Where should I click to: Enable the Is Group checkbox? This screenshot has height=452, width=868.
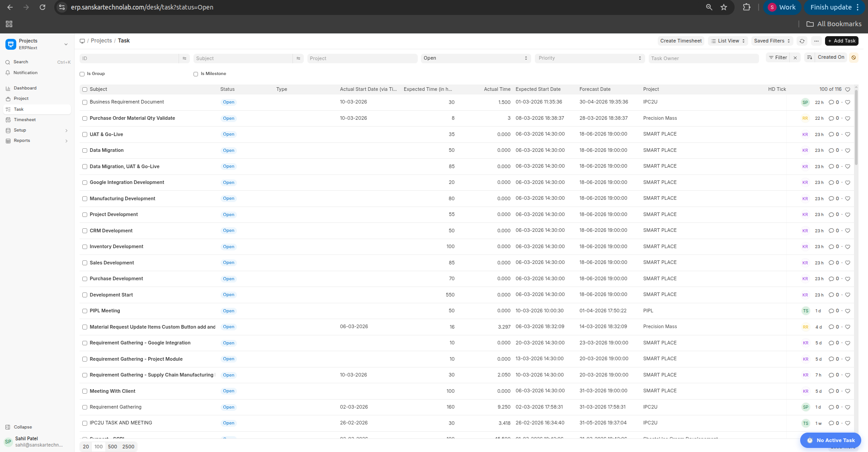click(x=82, y=74)
